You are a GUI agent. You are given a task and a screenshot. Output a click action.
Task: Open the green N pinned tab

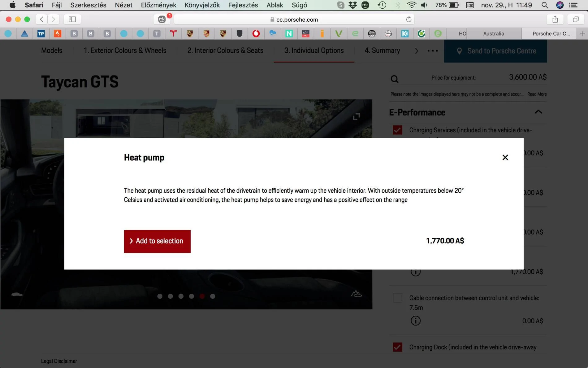point(289,33)
